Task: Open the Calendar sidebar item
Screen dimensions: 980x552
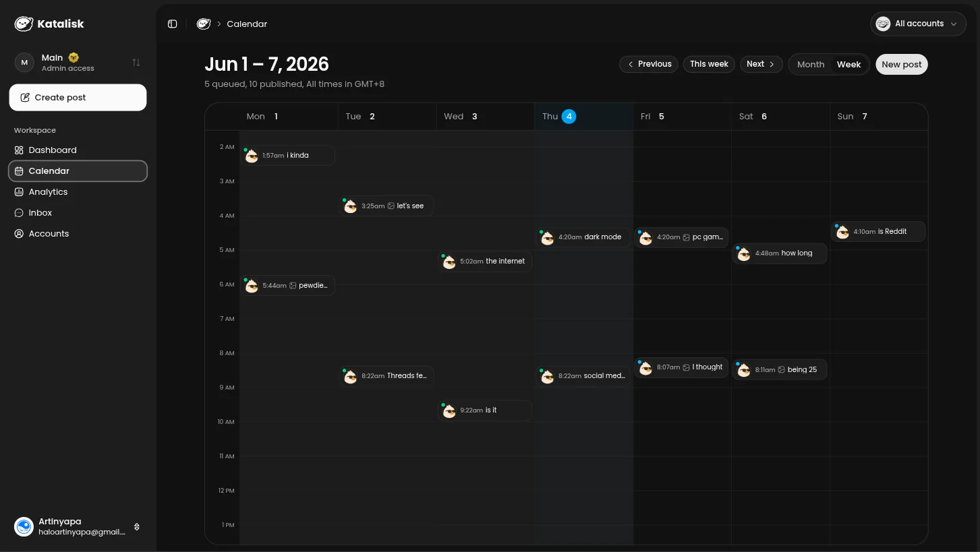Action: [78, 171]
